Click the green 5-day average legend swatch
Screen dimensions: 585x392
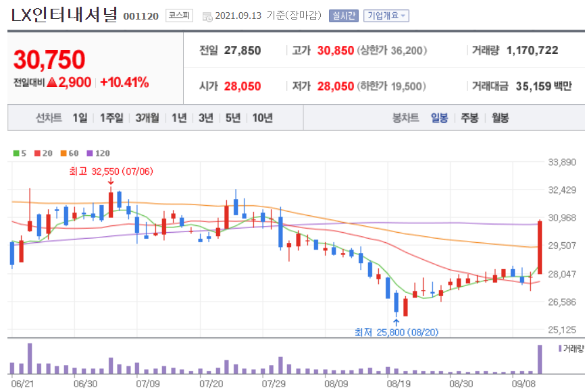(16, 153)
